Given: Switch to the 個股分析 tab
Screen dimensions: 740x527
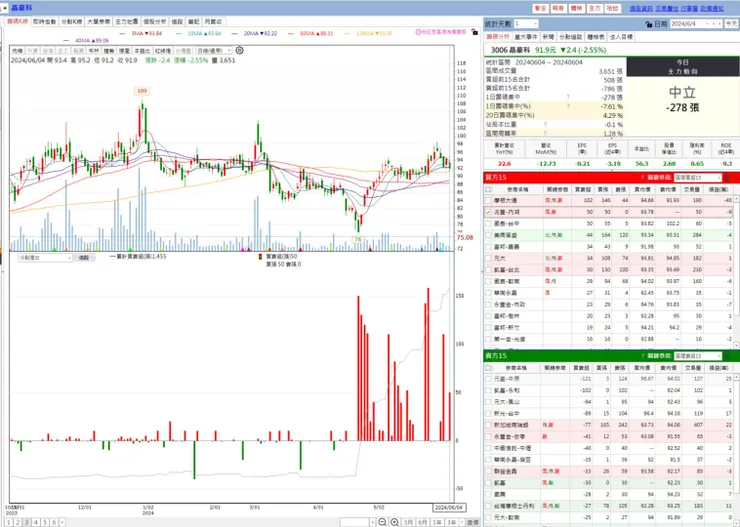Looking at the screenshot, I should click(x=155, y=22).
